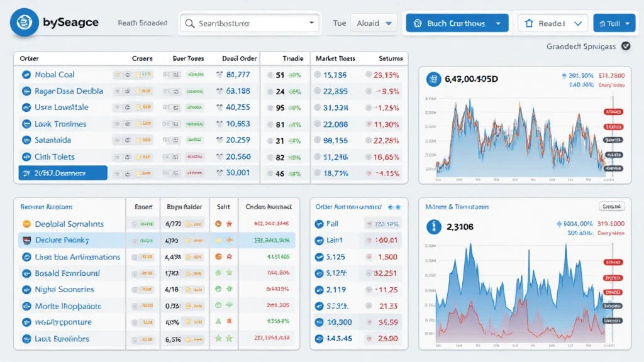644x362 pixels.
Task: Click the info icon next to 2,3106
Action: click(x=433, y=227)
